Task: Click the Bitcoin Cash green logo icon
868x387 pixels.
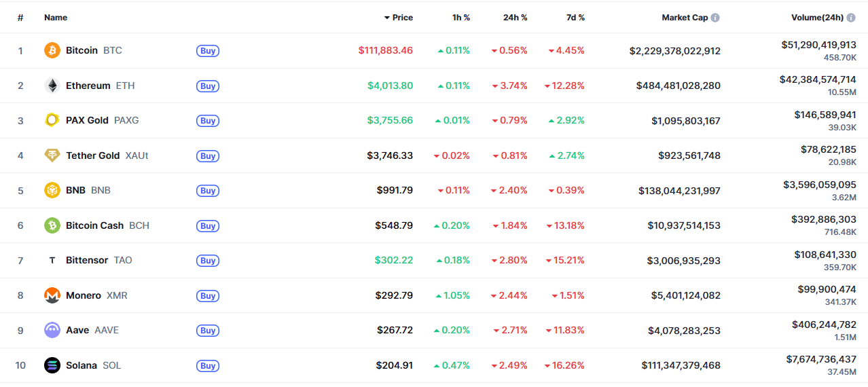Action: (52, 225)
